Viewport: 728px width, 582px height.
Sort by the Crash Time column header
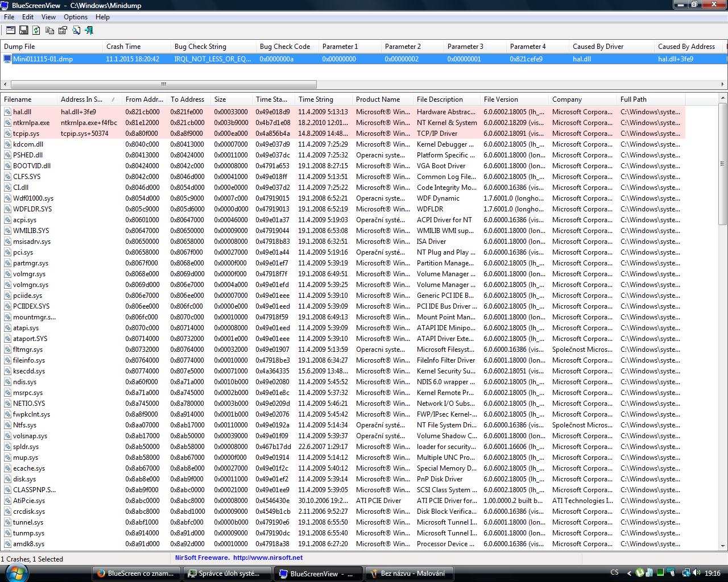tap(136, 47)
